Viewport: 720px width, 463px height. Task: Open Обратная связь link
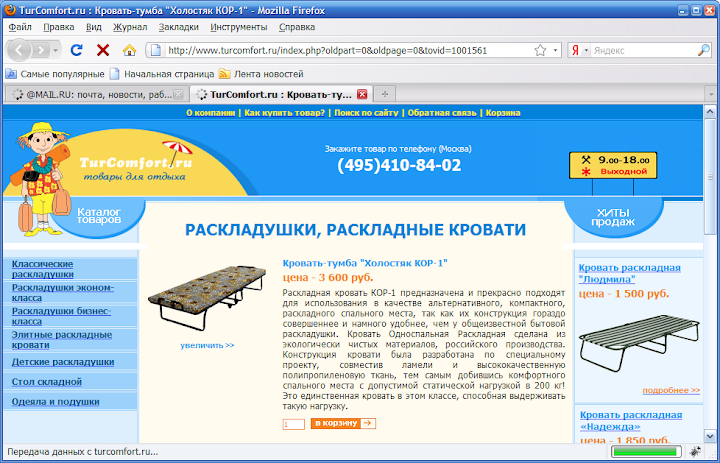pos(442,113)
